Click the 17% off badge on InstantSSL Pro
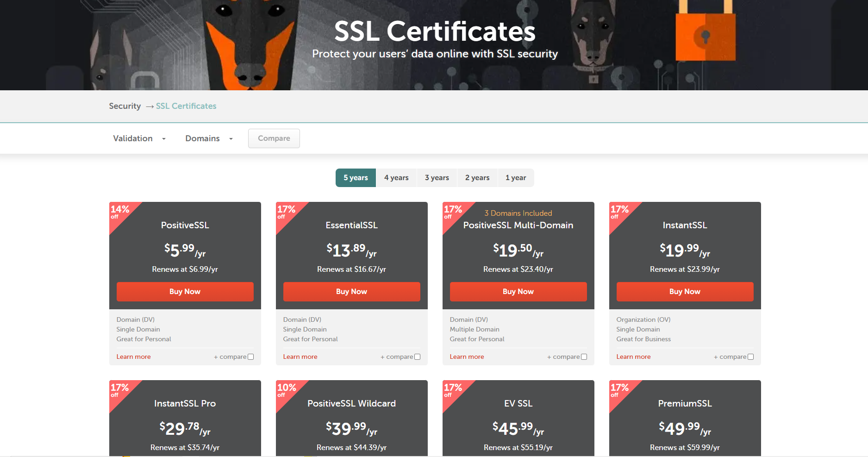The width and height of the screenshot is (868, 457). (119, 390)
